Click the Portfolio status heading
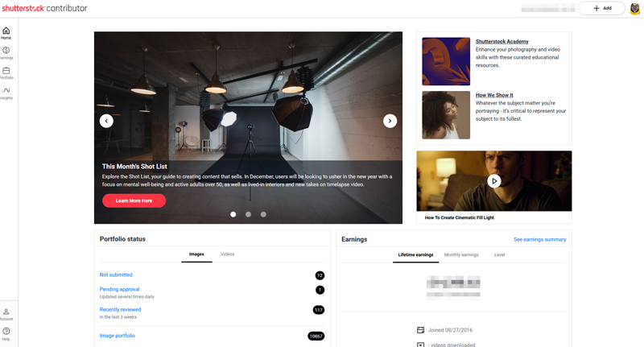 tap(122, 239)
